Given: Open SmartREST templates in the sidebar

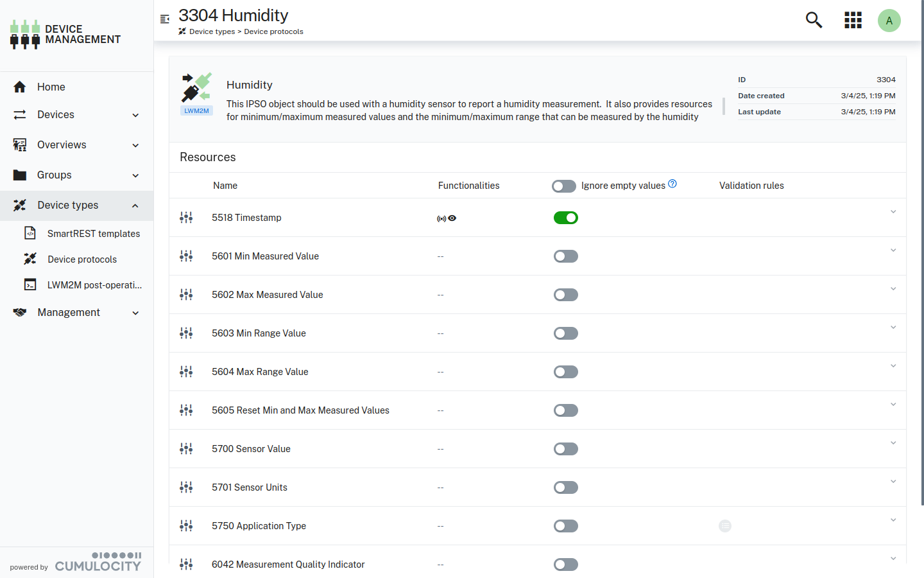Looking at the screenshot, I should (93, 234).
